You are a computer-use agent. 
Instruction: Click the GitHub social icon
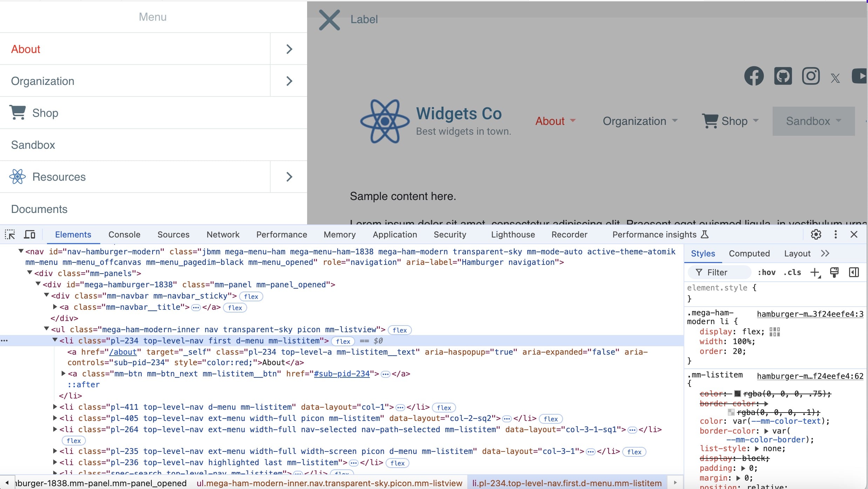click(782, 76)
